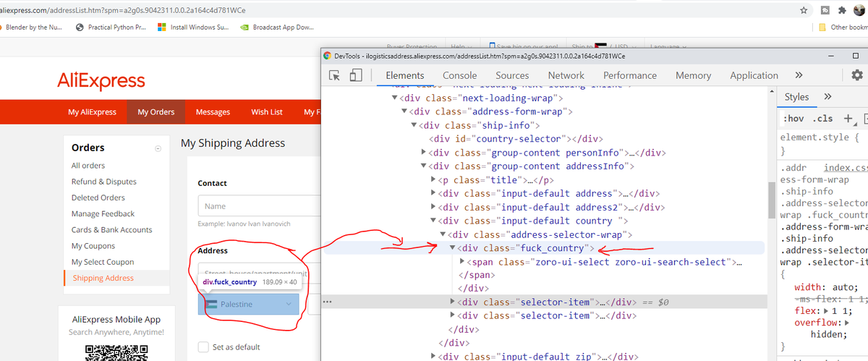Open All orders link

tap(88, 166)
